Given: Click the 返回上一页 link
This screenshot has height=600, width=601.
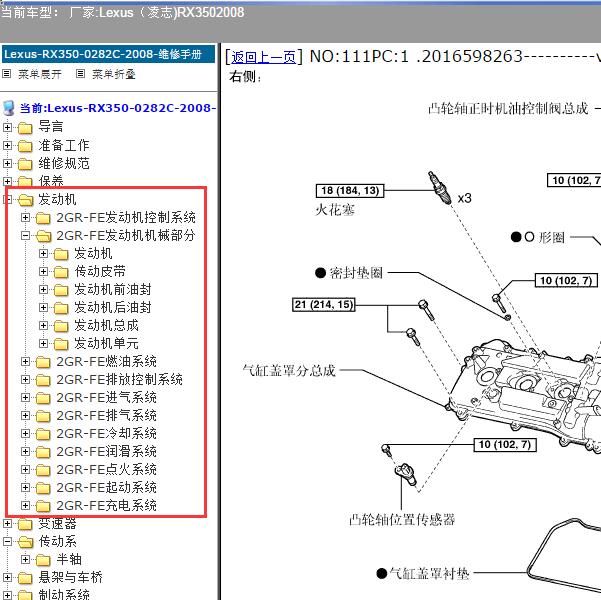Looking at the screenshot, I should pyautogui.click(x=263, y=58).
